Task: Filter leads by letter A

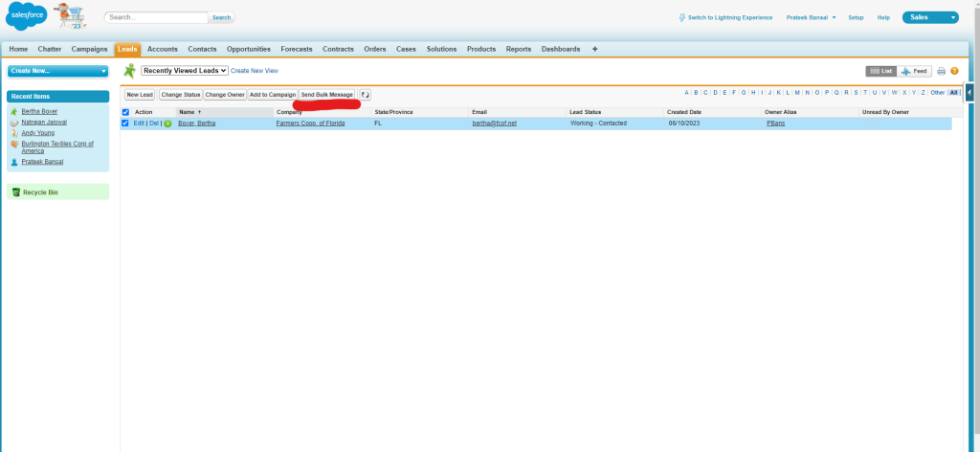Action: click(x=686, y=93)
